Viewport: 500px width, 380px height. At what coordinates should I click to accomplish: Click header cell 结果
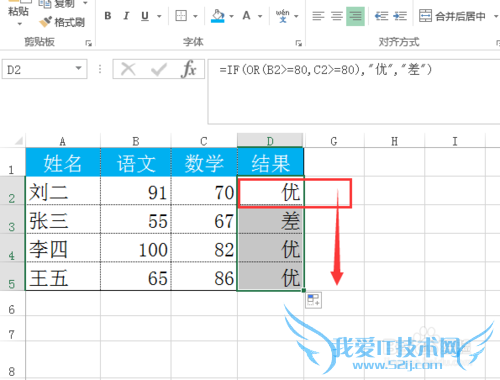tap(270, 162)
